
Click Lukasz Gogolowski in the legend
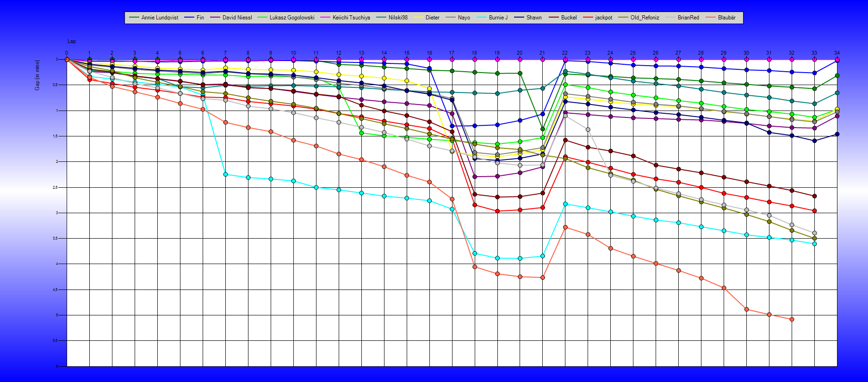pos(286,18)
